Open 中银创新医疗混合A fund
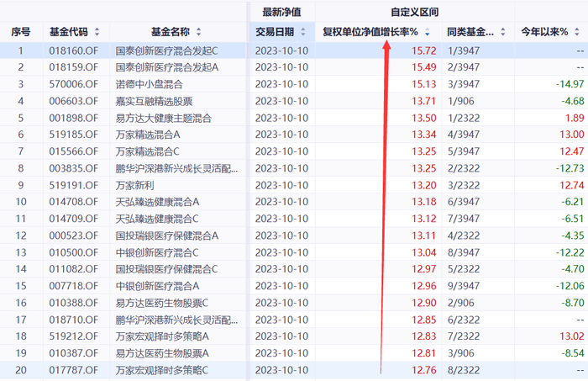 tap(157, 286)
